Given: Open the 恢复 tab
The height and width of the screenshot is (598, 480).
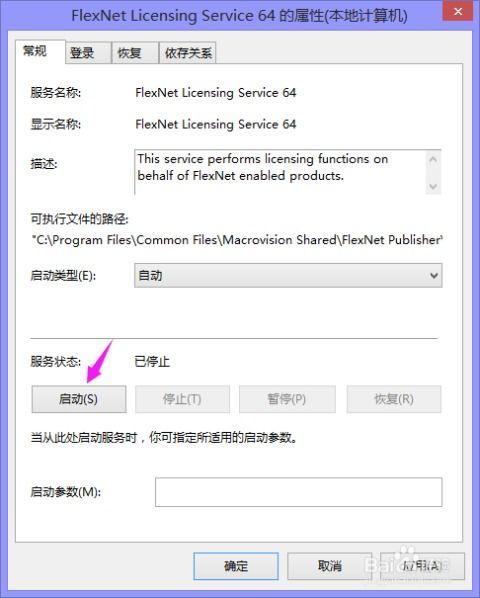Looking at the screenshot, I should click(135, 53).
